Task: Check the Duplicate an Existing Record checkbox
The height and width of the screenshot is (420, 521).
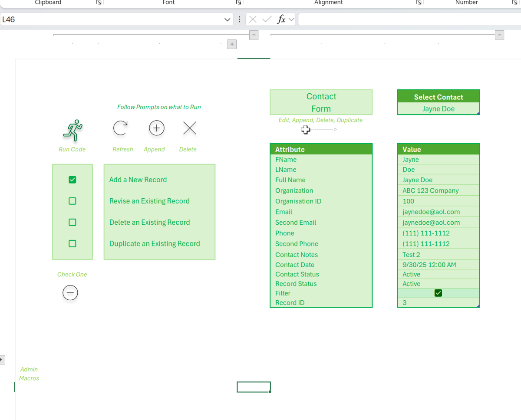Action: [x=73, y=243]
